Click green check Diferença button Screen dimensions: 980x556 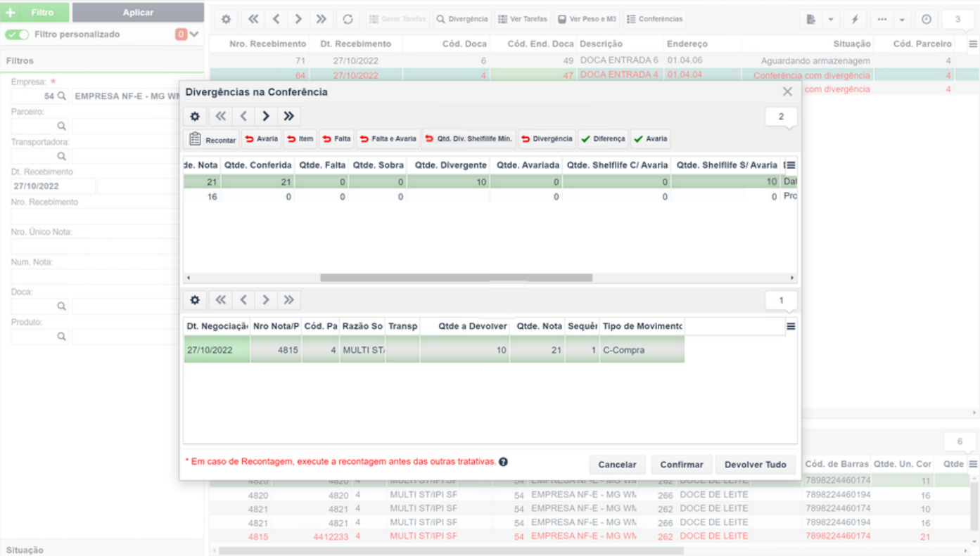(603, 139)
